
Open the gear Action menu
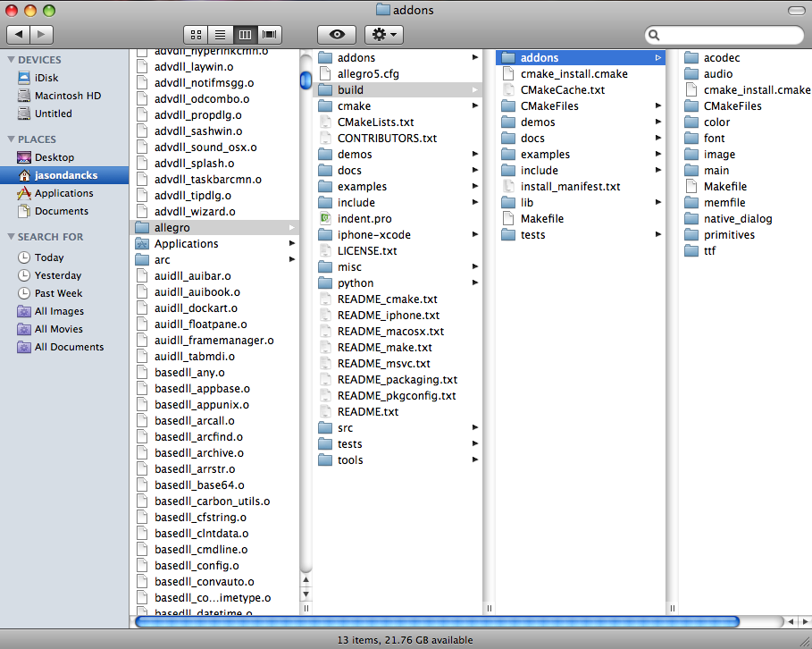384,35
